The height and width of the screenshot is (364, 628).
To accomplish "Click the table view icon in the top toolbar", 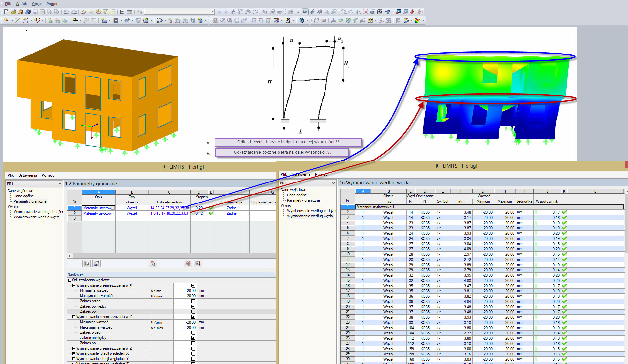I will pos(130,12).
